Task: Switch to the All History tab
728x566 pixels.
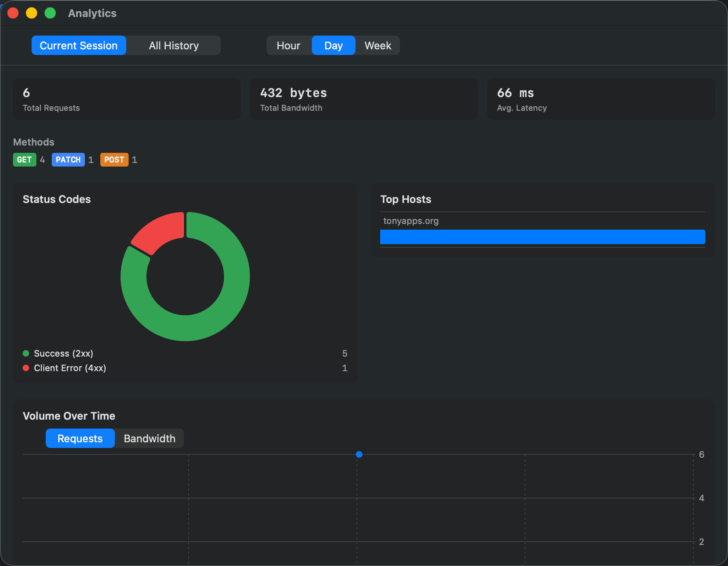Action: click(174, 45)
